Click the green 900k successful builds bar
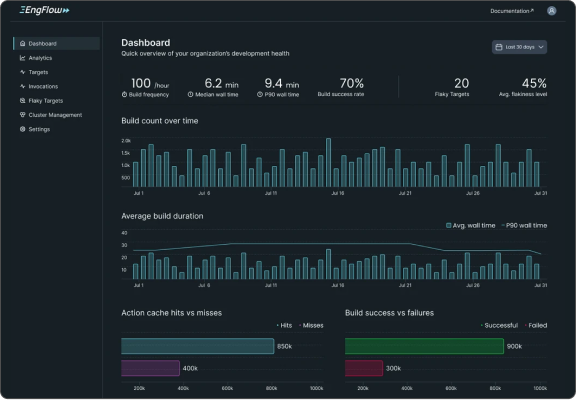 click(424, 346)
